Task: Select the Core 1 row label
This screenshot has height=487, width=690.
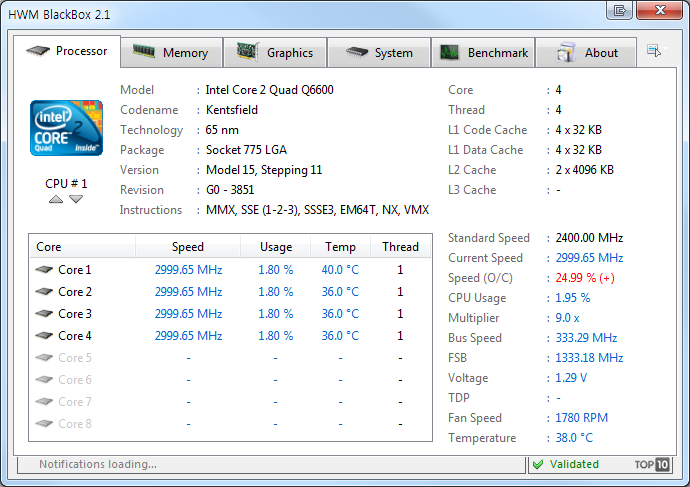Action: 75,270
